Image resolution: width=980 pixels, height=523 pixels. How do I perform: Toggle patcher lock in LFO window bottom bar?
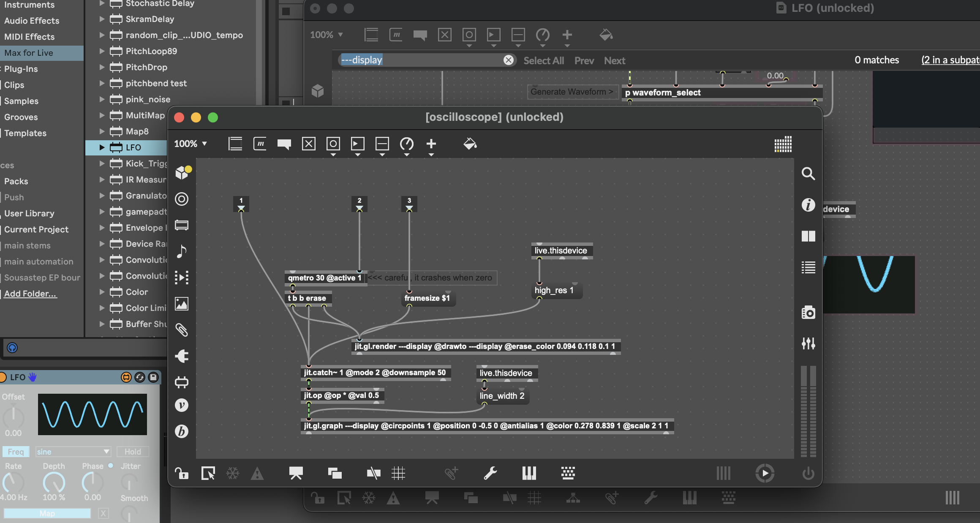pos(318,498)
